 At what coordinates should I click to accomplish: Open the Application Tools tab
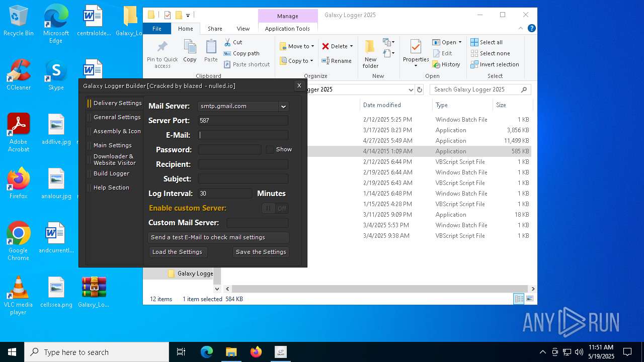click(287, 29)
